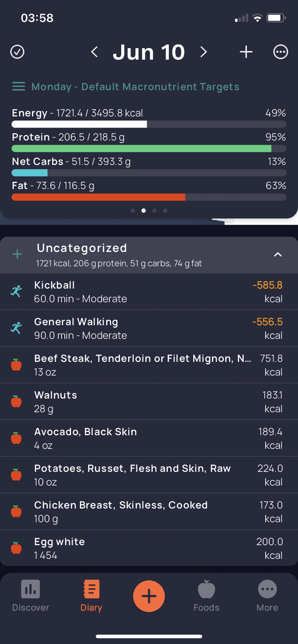Tap the General Walking running-figure icon

click(x=16, y=328)
